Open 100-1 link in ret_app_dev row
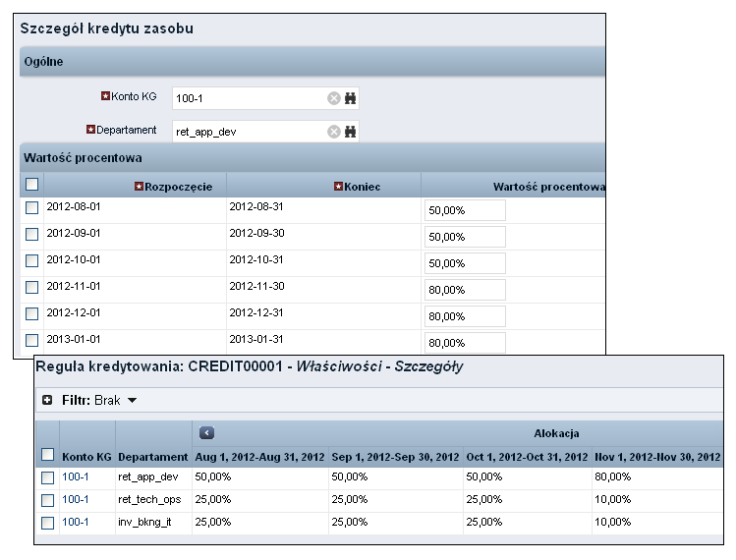Image resolution: width=736 pixels, height=560 pixels. pyautogui.click(x=75, y=476)
